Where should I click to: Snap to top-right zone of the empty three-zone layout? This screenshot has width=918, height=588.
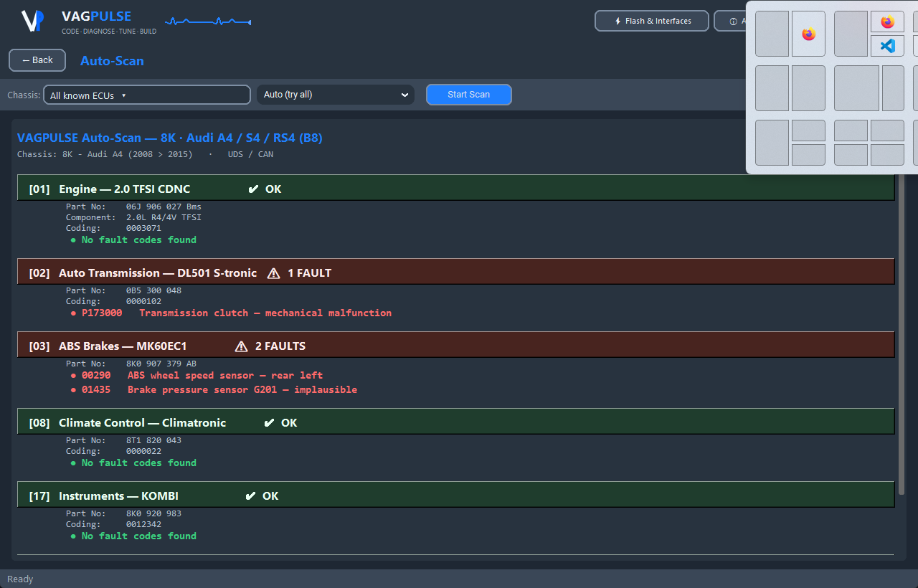pos(808,131)
